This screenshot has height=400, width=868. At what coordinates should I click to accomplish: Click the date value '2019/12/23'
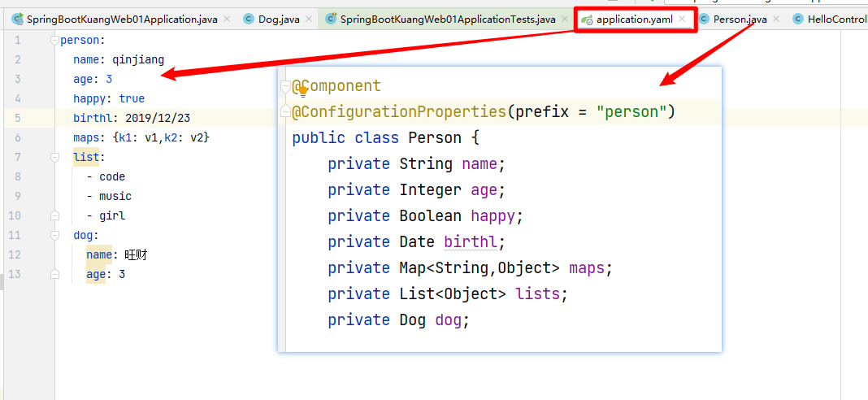coord(158,118)
